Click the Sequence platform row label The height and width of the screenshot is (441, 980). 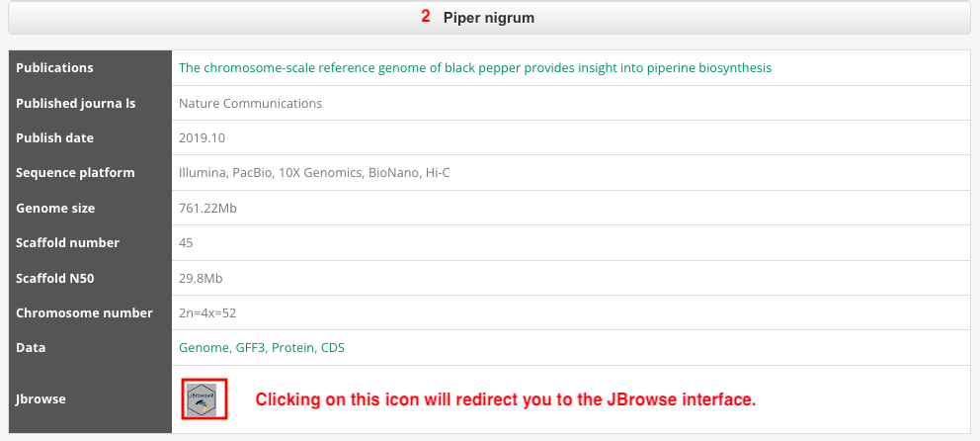coord(75,173)
